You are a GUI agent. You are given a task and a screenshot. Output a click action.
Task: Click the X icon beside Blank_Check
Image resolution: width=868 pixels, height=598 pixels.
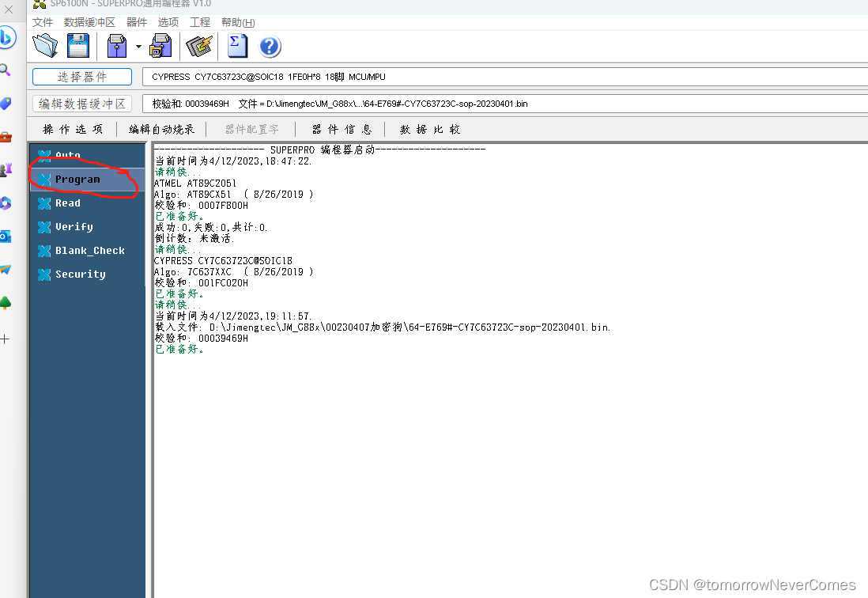(44, 251)
